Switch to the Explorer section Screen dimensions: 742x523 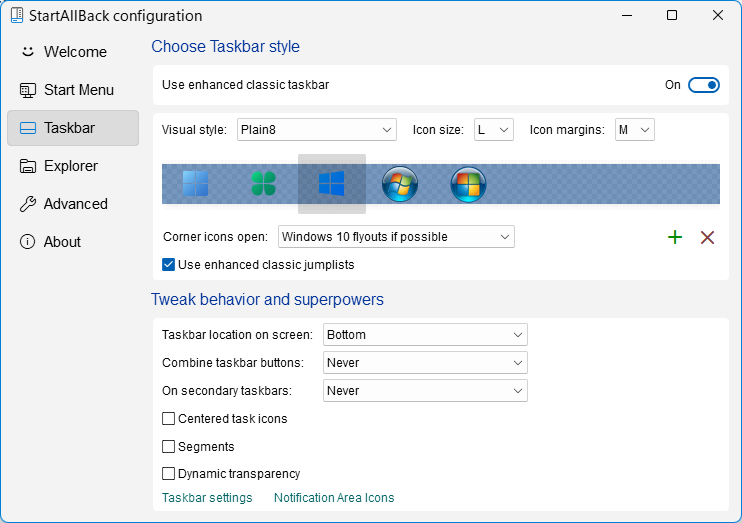(x=72, y=166)
